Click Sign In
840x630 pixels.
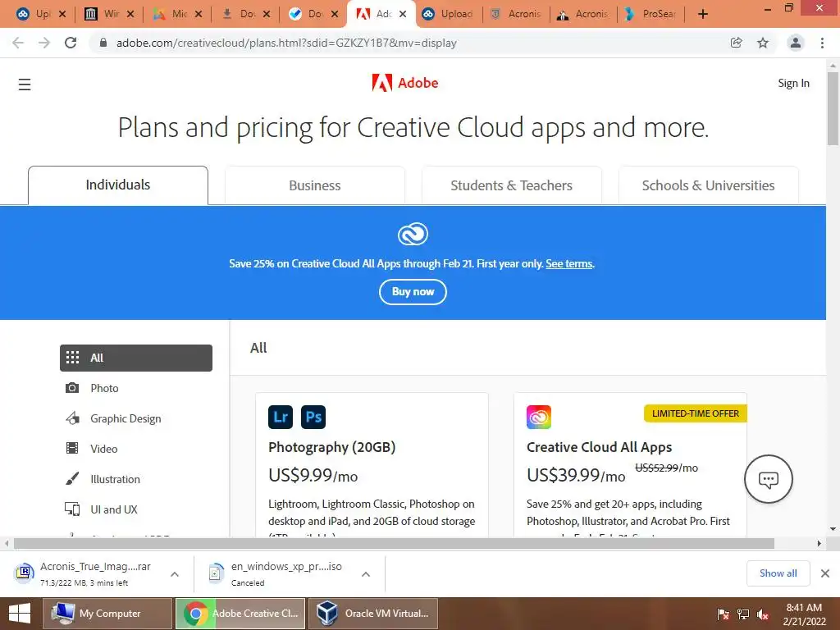coord(793,83)
